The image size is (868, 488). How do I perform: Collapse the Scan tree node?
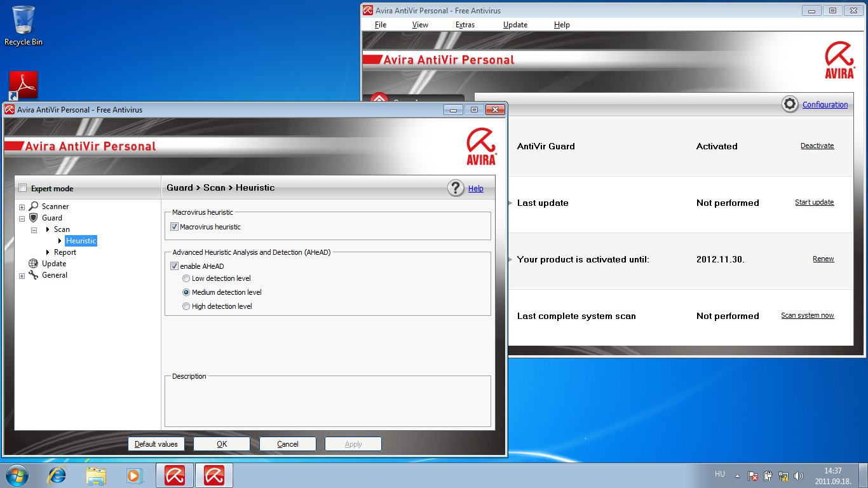[34, 229]
